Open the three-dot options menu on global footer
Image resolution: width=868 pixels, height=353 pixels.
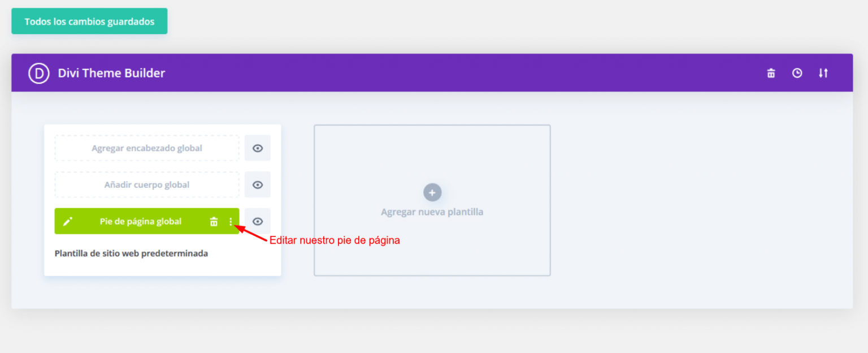click(231, 222)
